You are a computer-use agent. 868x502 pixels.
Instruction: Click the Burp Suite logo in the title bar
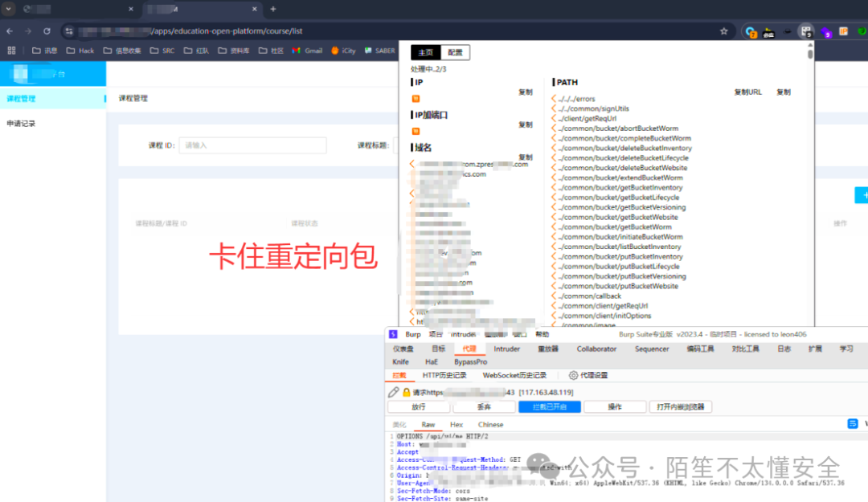pos(393,334)
